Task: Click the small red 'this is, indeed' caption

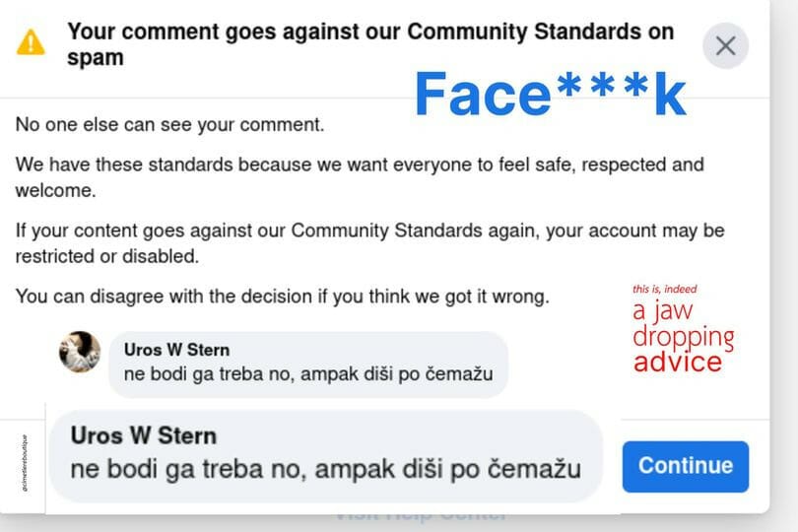Action: tap(664, 289)
